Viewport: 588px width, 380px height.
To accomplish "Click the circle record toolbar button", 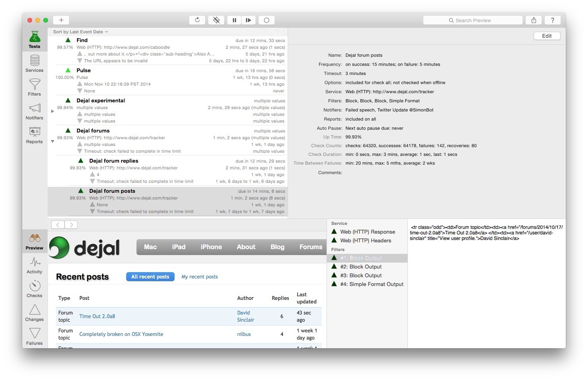I will point(267,20).
